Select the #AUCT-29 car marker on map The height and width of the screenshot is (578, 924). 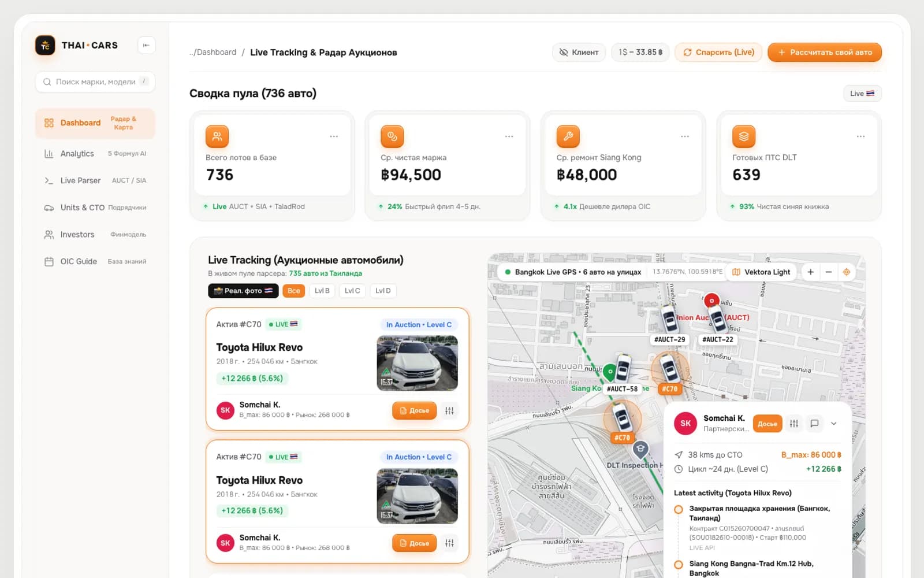(x=669, y=319)
